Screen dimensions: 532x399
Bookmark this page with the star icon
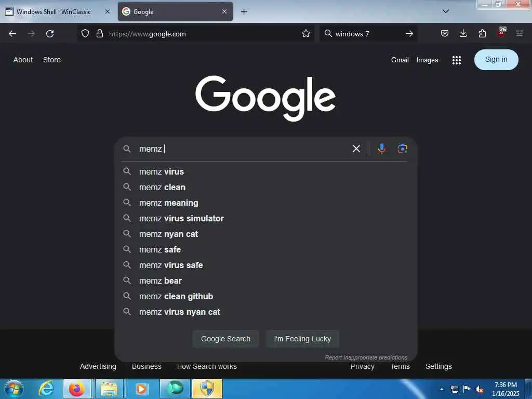pyautogui.click(x=305, y=34)
